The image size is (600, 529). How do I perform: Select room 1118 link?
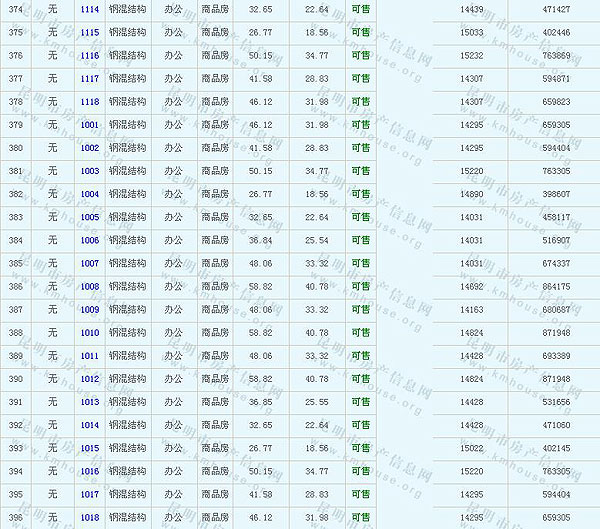(x=90, y=102)
